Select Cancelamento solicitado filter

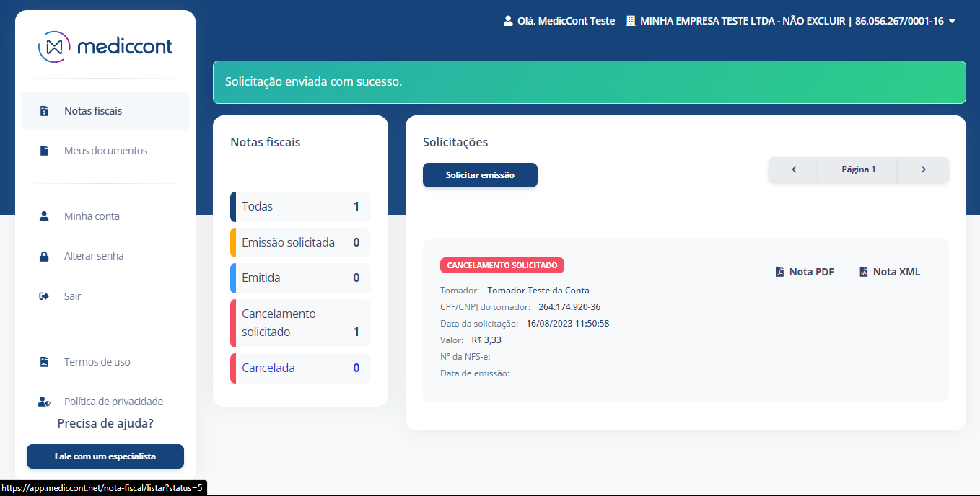pyautogui.click(x=300, y=323)
